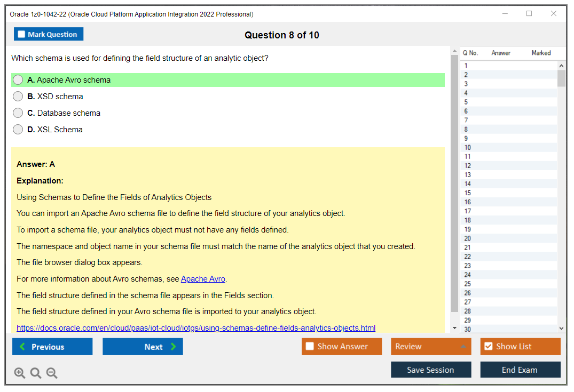
Task: Click the zoom in magnifier icon
Action: point(20,373)
